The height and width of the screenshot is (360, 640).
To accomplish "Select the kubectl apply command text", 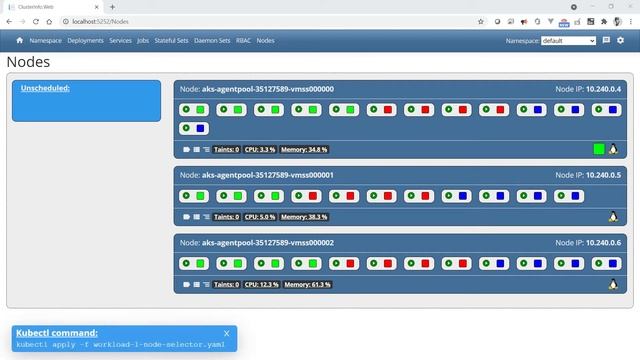I will pos(120,344).
